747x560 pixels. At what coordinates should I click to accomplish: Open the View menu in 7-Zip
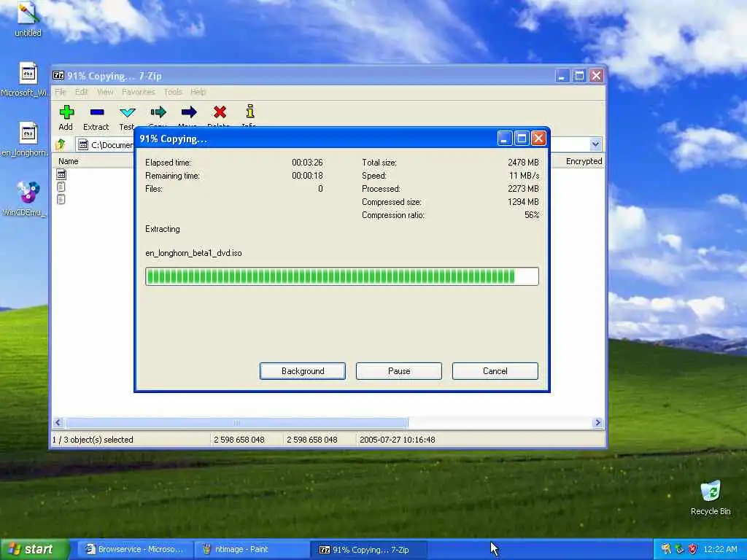coord(105,92)
